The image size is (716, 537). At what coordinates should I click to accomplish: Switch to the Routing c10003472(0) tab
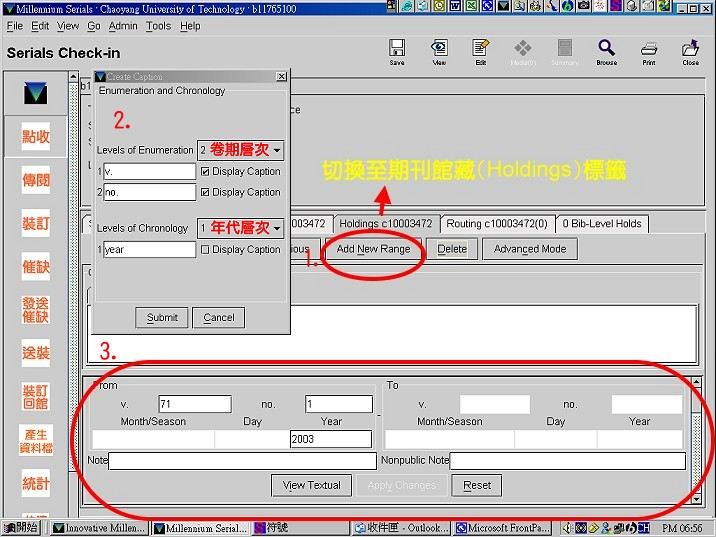pyautogui.click(x=496, y=224)
